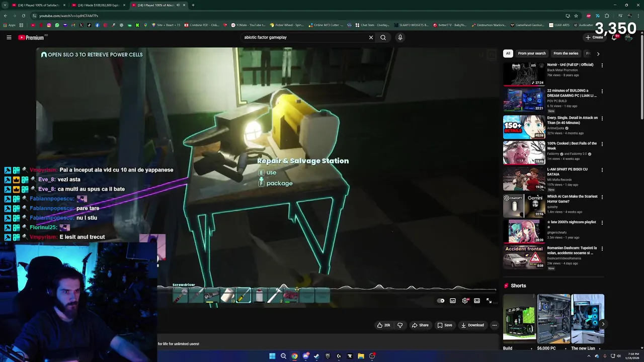This screenshot has height=362, width=644.
Task: Select the All filter chip
Action: tap(508, 53)
